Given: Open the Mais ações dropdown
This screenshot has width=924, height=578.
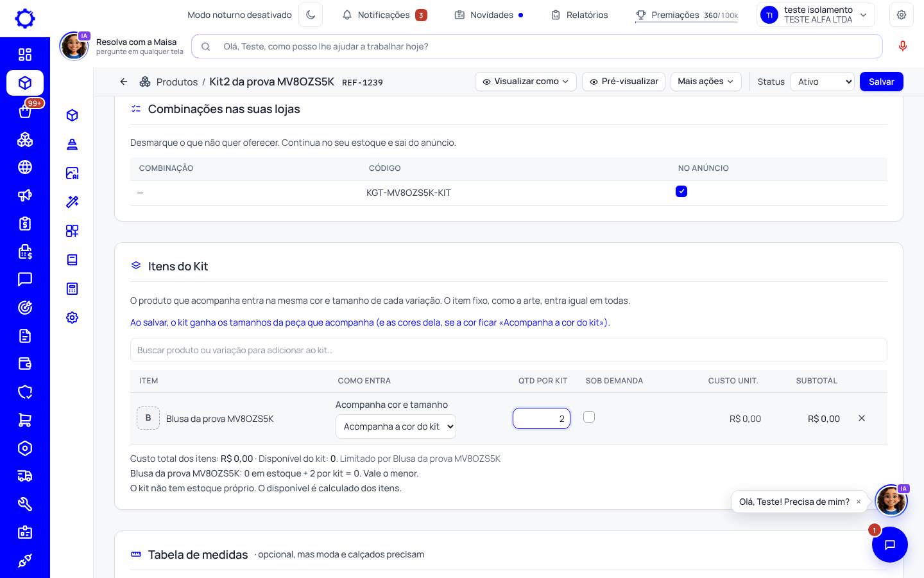Looking at the screenshot, I should tap(706, 82).
